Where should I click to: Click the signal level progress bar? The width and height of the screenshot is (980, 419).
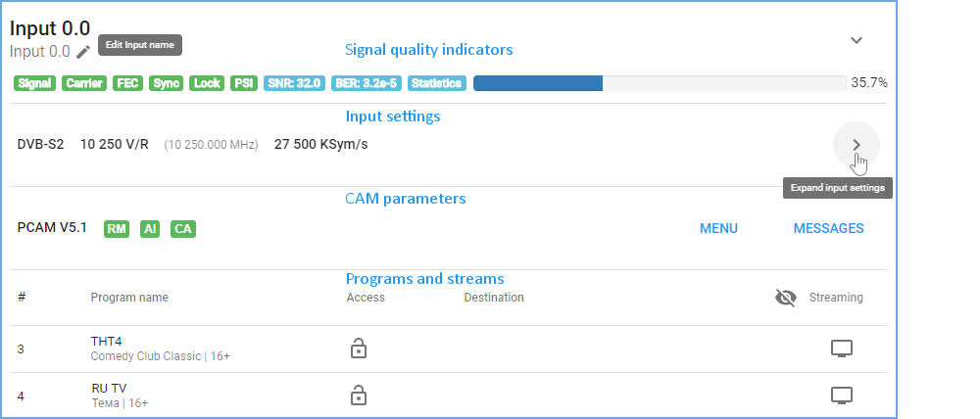pos(660,83)
